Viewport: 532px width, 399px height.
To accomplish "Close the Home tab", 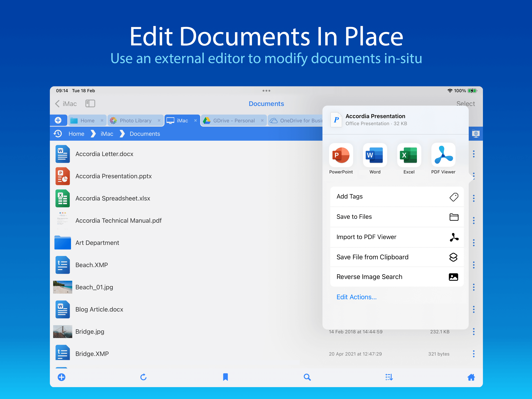I will pos(102,121).
